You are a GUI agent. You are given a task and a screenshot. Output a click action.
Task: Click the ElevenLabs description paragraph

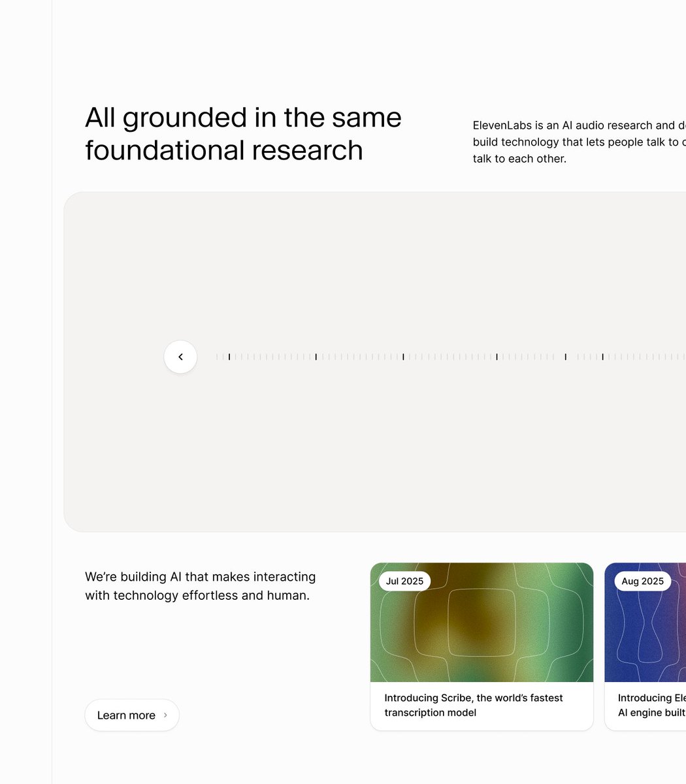coord(575,142)
